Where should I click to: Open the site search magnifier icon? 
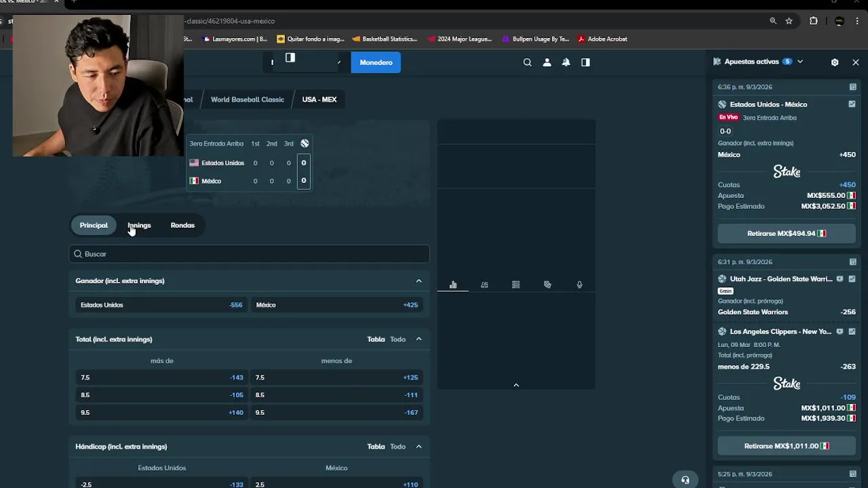(528, 62)
